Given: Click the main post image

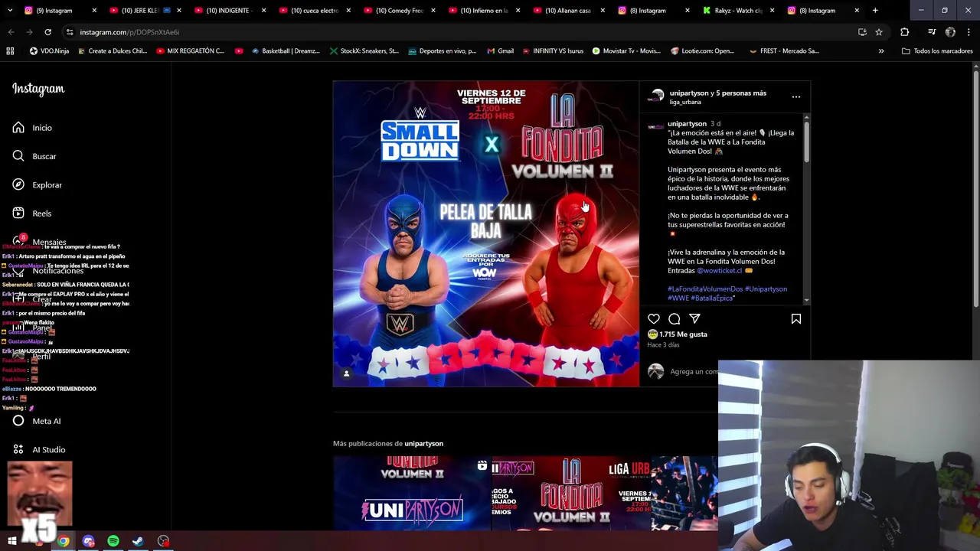Looking at the screenshot, I should pyautogui.click(x=486, y=233).
